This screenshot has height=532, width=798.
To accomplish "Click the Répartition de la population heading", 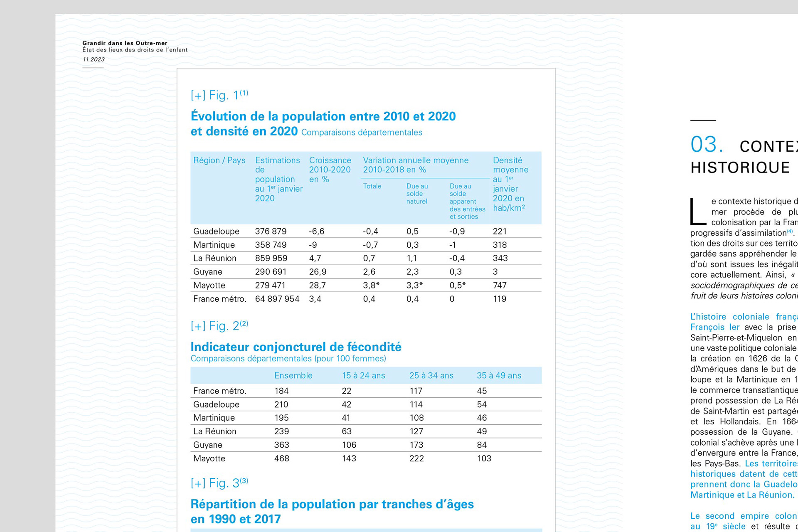I will (332, 511).
